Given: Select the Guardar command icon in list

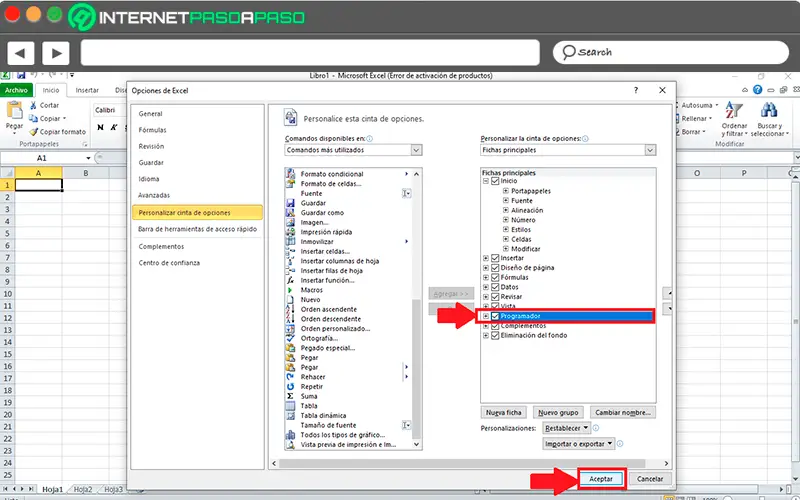Looking at the screenshot, I should pos(290,203).
